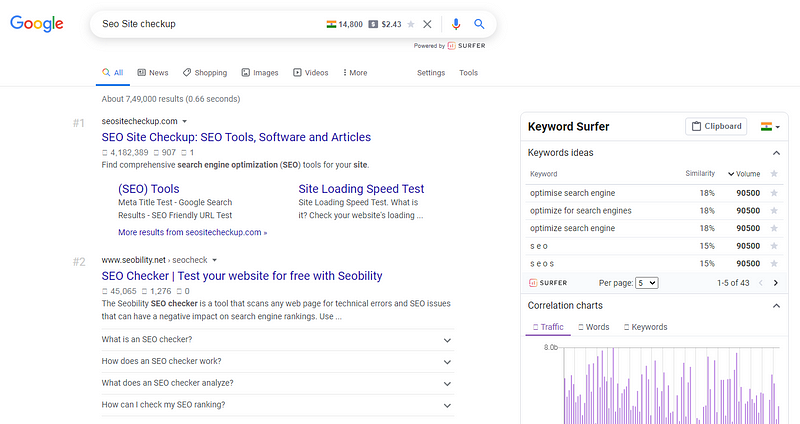Click into the search input field
This screenshot has width=800, height=424.
tap(209, 24)
